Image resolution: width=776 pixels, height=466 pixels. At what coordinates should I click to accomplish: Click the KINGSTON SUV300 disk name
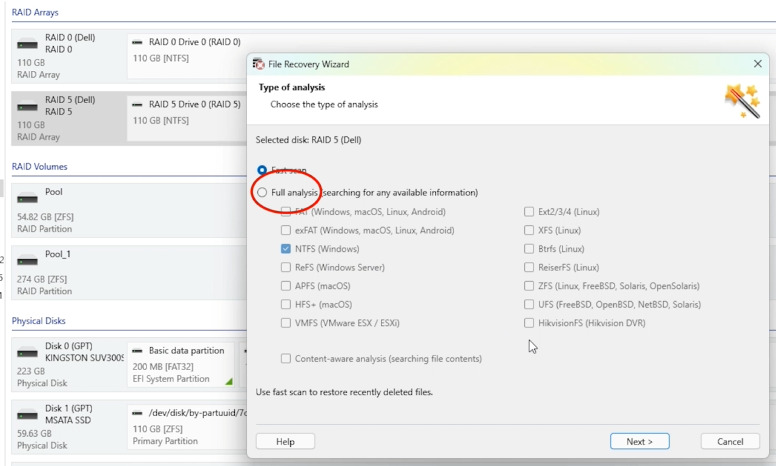[84, 358]
